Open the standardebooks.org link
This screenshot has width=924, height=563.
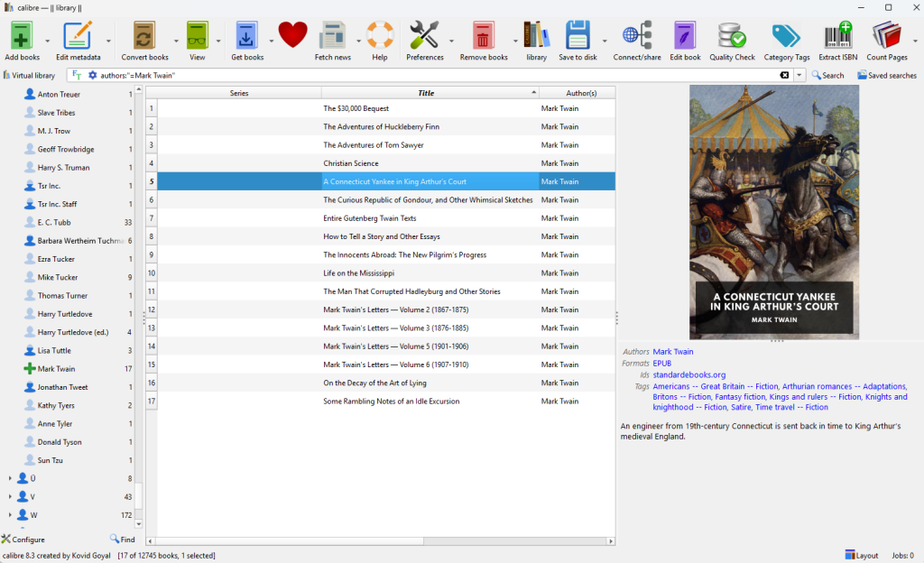click(x=688, y=374)
